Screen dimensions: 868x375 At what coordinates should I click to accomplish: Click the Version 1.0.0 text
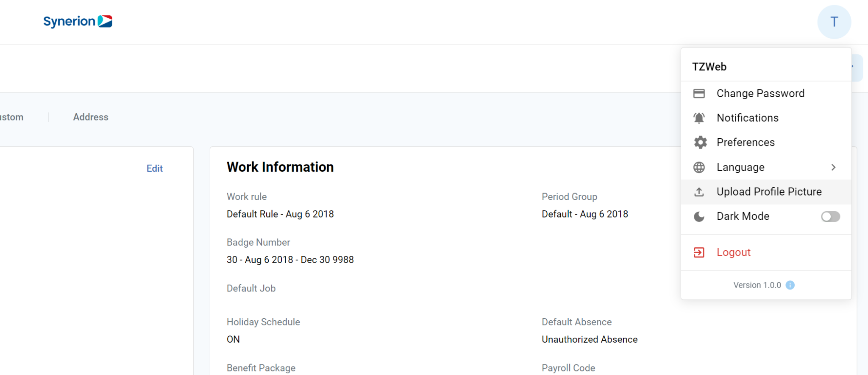757,285
